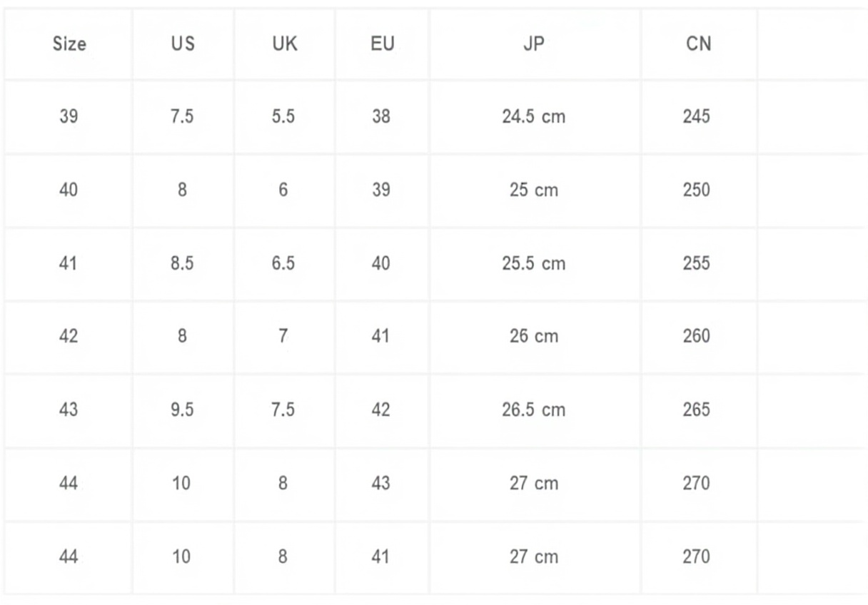Select the 8.5 US cell

point(182,263)
